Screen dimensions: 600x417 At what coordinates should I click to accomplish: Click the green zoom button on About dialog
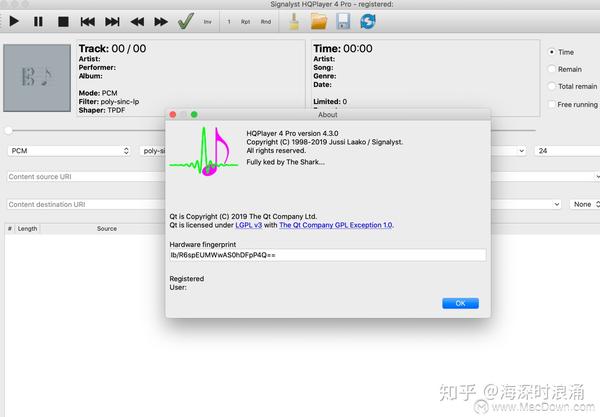(194, 114)
